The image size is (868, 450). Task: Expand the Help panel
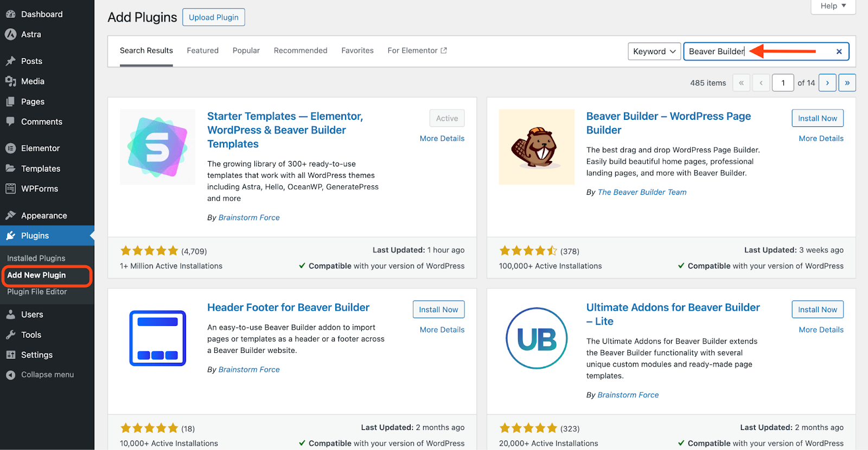[833, 6]
